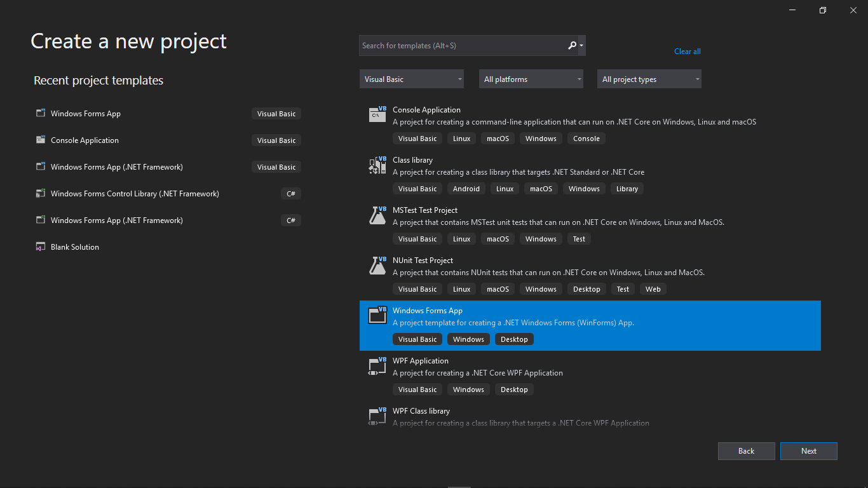Click the C# tag on Windows Forms Control Library
The width and height of the screenshot is (868, 488).
coord(291,194)
